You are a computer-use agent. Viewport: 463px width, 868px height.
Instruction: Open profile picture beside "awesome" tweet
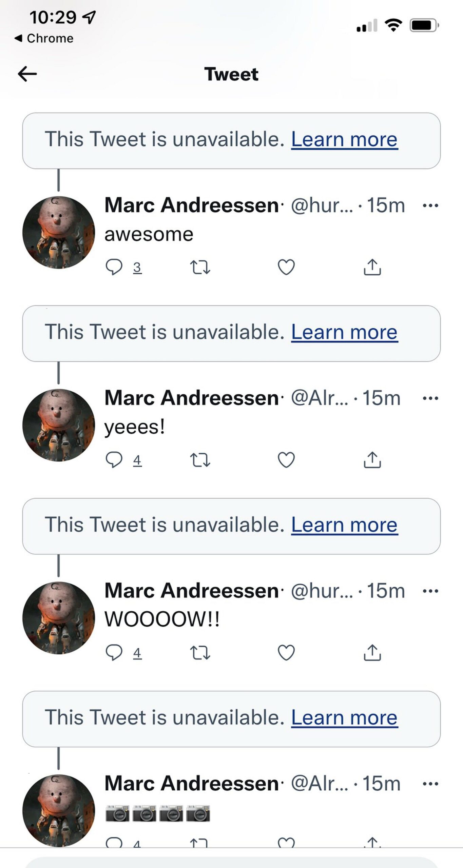click(x=59, y=233)
